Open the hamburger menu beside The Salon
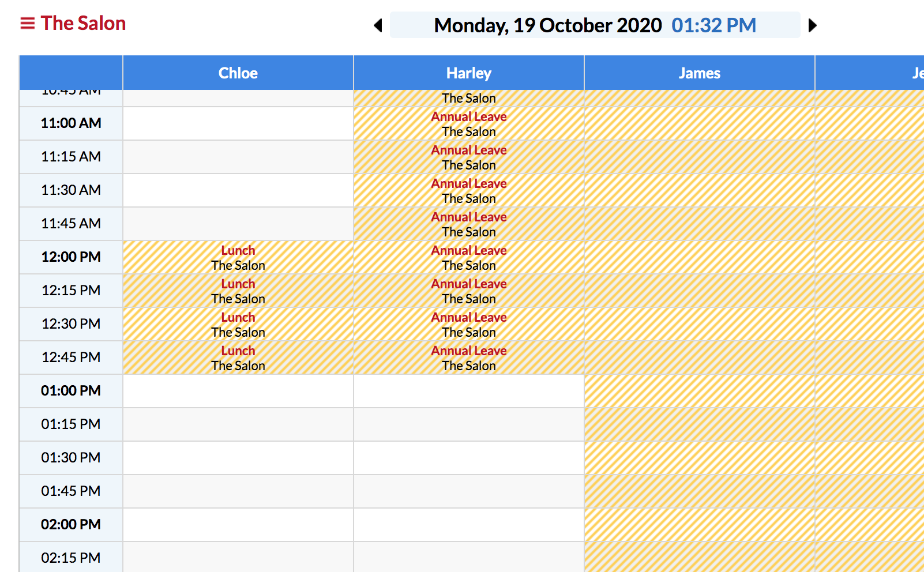Screen dimensions: 924x572 pos(28,24)
